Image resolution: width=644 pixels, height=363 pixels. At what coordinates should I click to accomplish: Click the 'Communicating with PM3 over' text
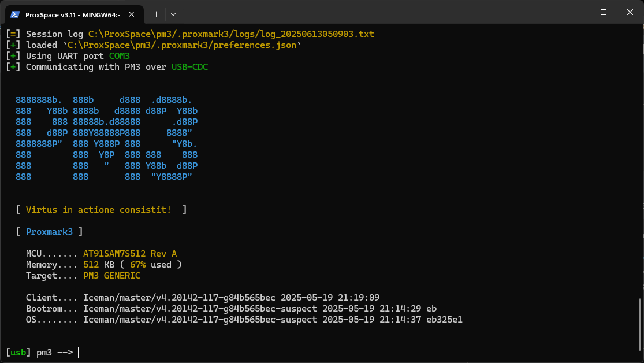point(96,67)
